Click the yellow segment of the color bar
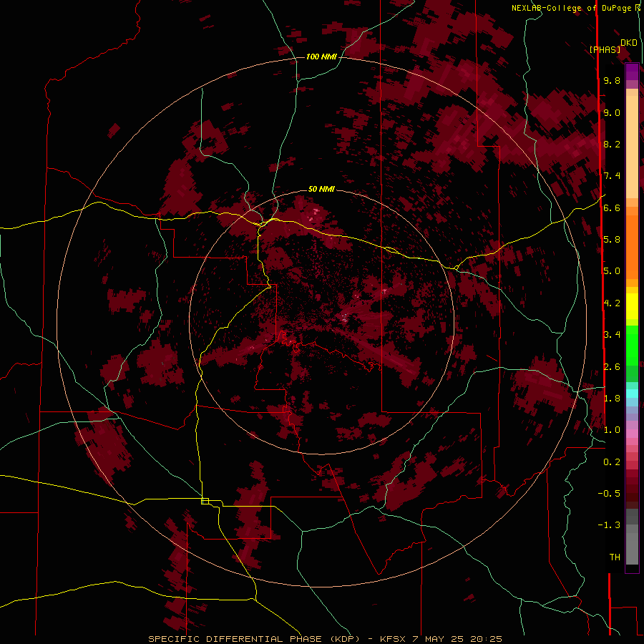 click(632, 306)
